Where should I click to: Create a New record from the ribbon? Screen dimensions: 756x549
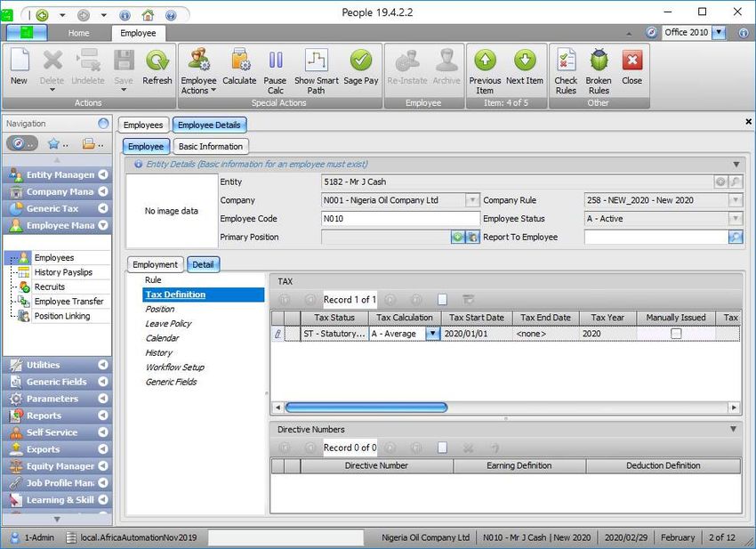pyautogui.click(x=20, y=68)
